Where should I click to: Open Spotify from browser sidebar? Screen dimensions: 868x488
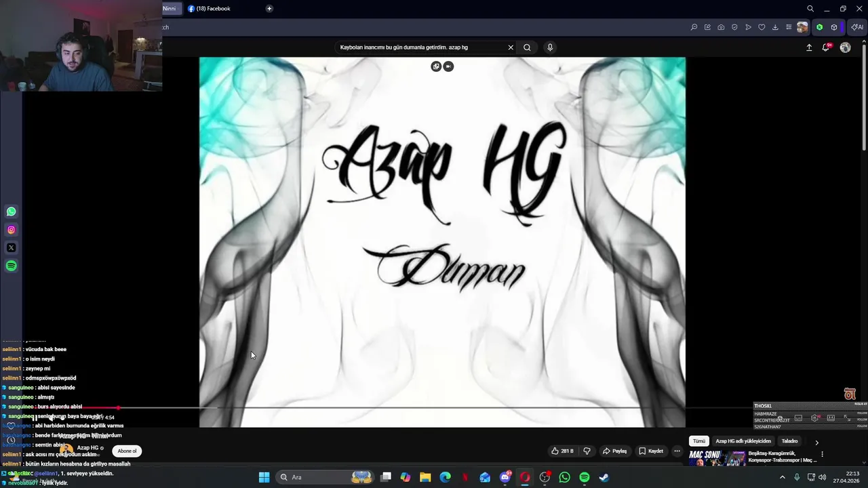(x=11, y=266)
